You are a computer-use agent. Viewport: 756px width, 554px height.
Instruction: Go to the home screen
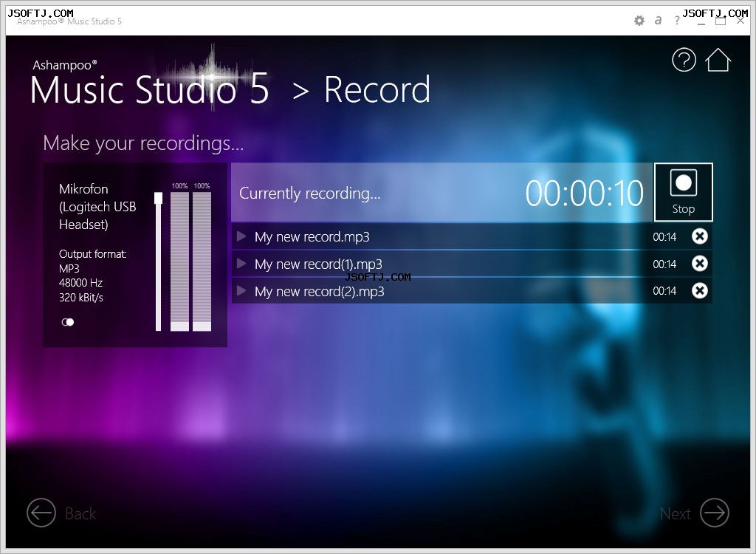point(718,60)
